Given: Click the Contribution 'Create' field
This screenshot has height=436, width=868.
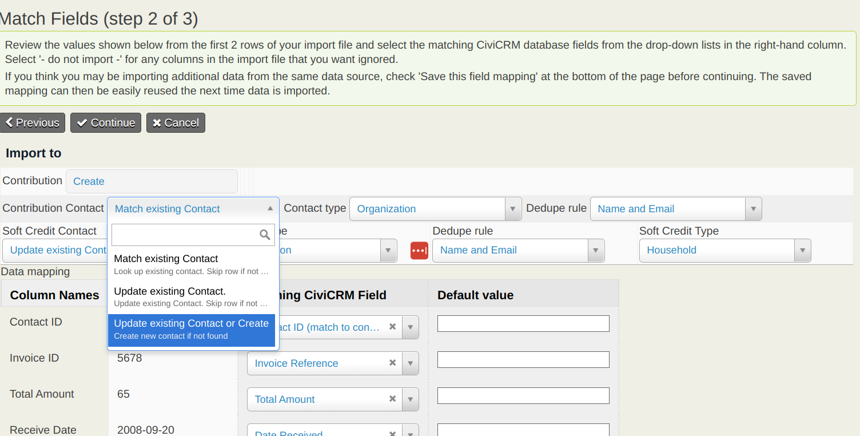Looking at the screenshot, I should pos(152,181).
